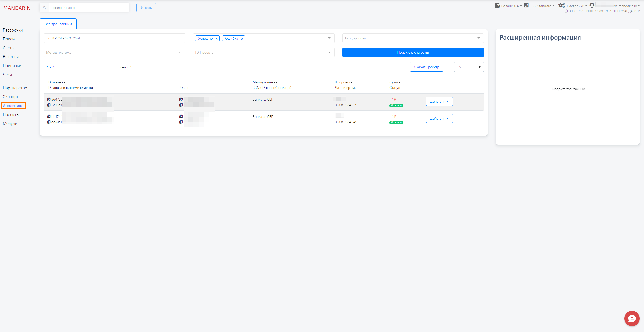This screenshot has height=332, width=644.
Task: Go to Выплата in sidebar
Action: click(x=11, y=57)
